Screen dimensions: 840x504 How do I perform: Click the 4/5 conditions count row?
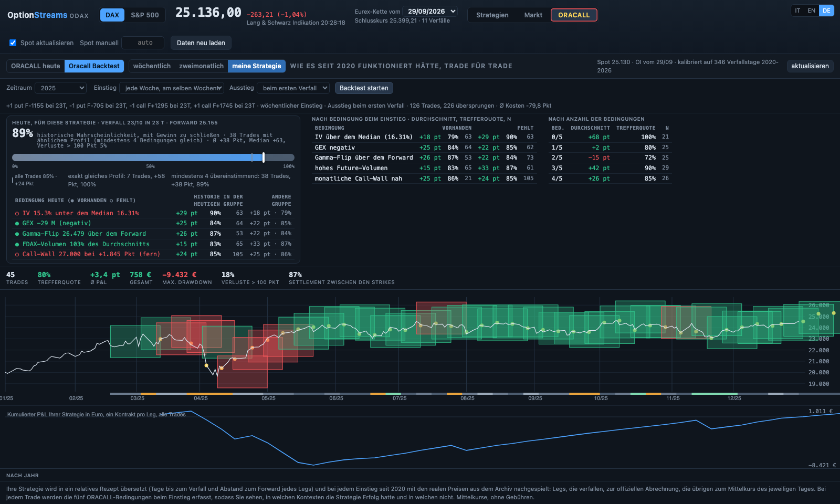610,178
